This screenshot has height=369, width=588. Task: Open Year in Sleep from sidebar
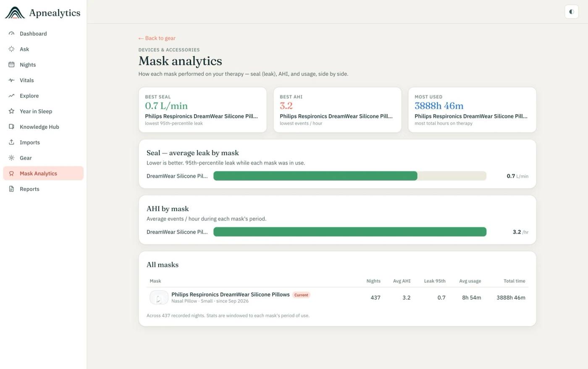[43, 111]
